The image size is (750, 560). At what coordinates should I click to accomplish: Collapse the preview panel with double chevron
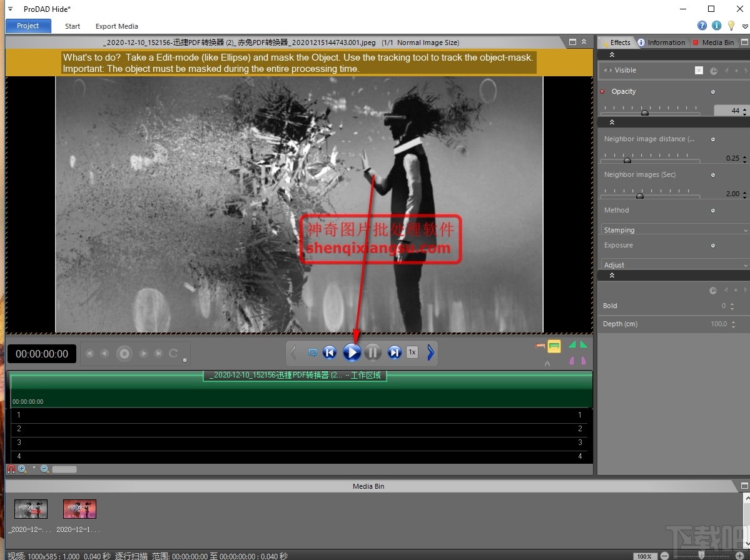584,42
